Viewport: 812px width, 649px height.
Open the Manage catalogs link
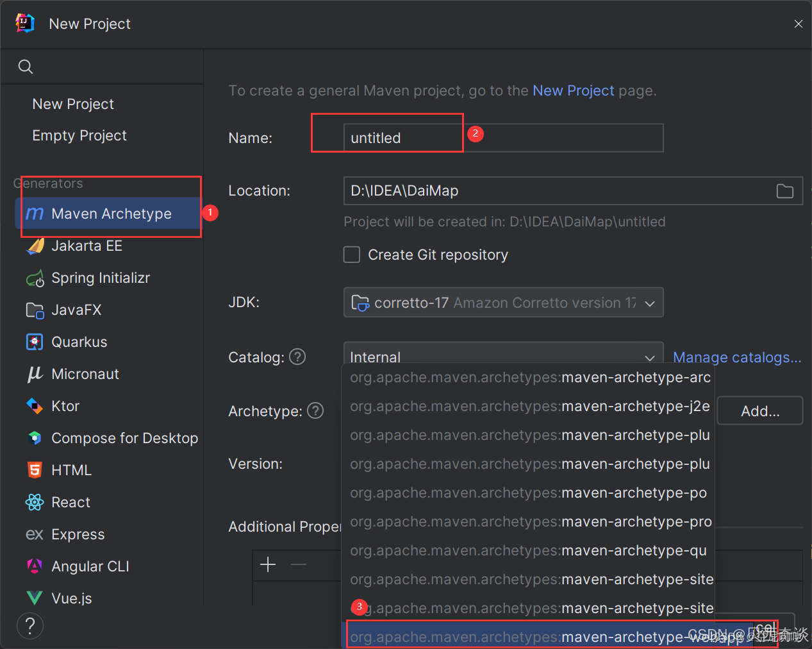(x=737, y=357)
